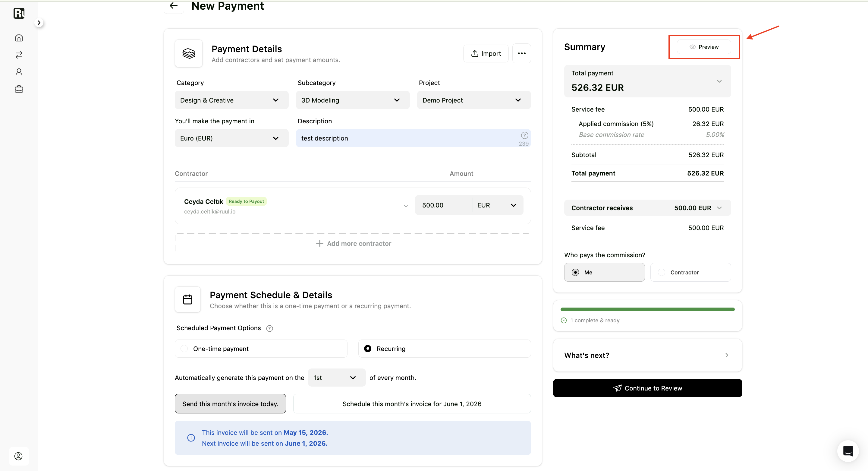Click the complete & ready check icon

point(564,320)
